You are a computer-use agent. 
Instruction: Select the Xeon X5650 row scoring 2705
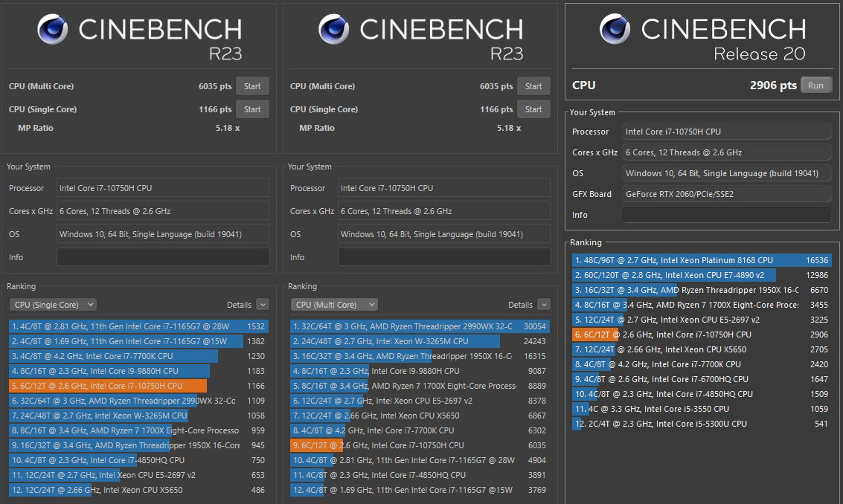pyautogui.click(x=702, y=349)
